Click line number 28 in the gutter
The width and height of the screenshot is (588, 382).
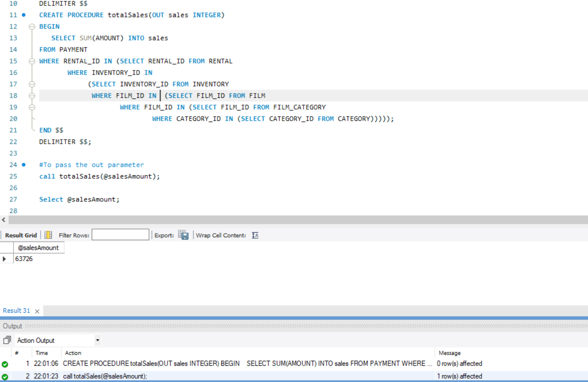tap(13, 211)
